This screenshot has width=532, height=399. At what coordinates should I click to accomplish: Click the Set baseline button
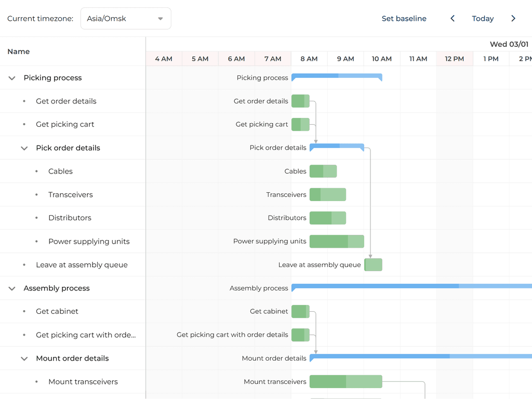pos(404,19)
